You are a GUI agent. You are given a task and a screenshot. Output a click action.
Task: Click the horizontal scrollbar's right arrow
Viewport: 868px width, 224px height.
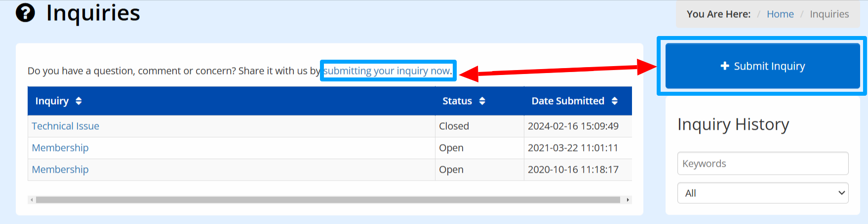click(x=628, y=200)
